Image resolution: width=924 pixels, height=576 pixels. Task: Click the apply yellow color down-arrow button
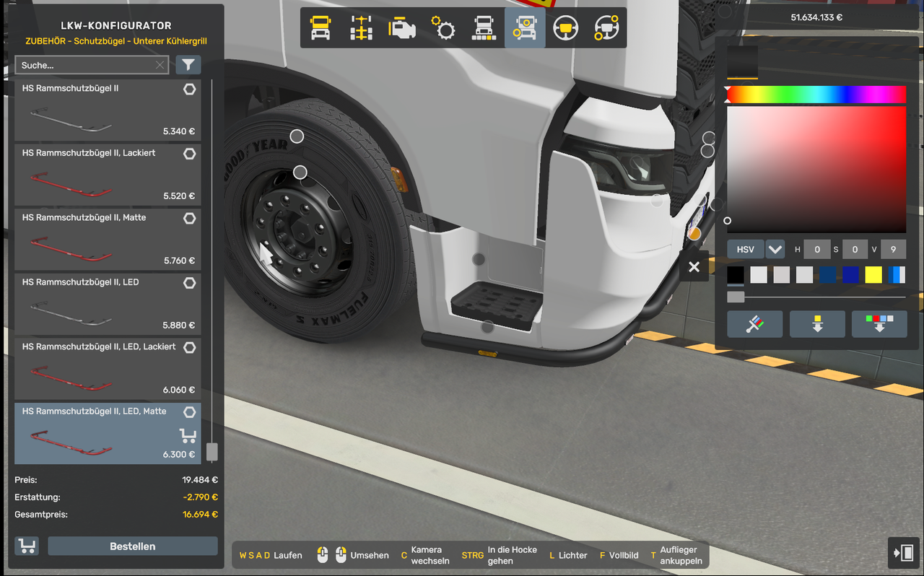(817, 324)
